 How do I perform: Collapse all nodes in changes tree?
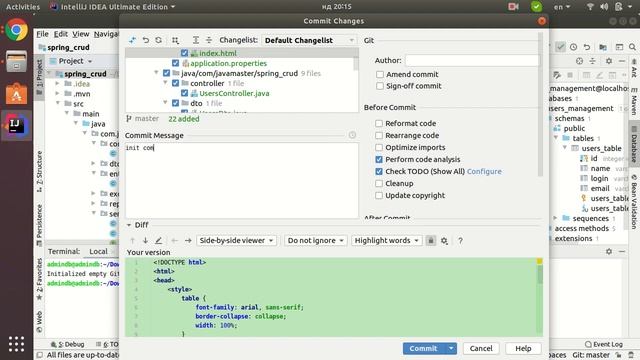[209, 40]
